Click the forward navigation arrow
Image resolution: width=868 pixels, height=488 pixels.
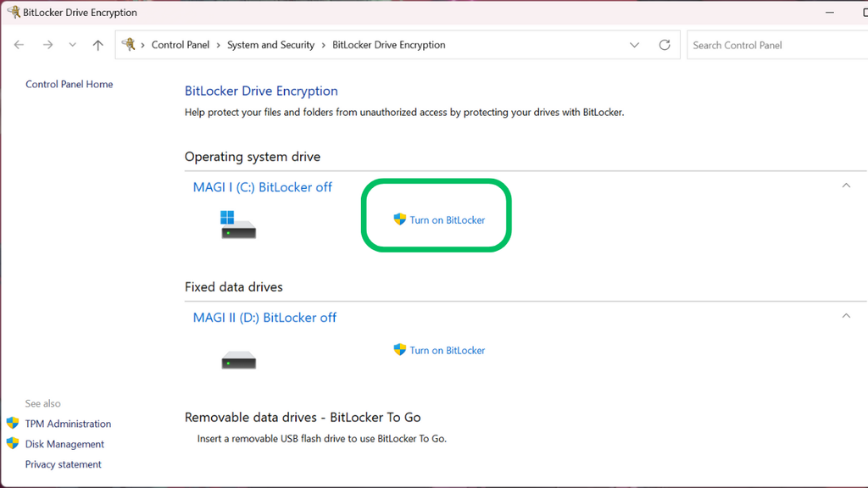pyautogui.click(x=47, y=45)
